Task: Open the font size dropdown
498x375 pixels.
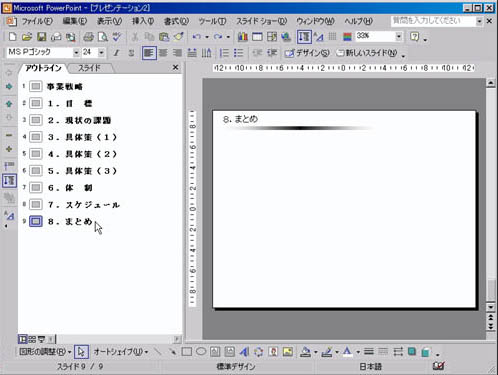Action: tap(101, 52)
